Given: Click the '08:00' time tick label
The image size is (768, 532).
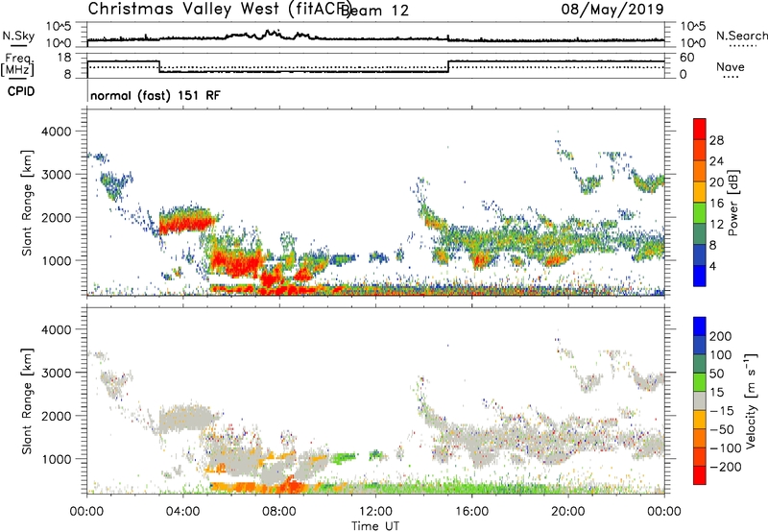Looking at the screenshot, I should point(279,512).
